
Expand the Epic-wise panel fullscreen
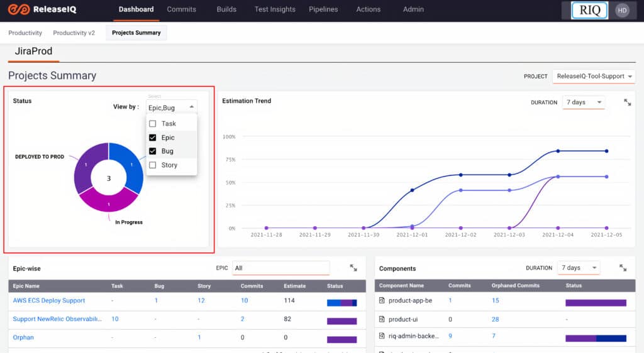[353, 268]
